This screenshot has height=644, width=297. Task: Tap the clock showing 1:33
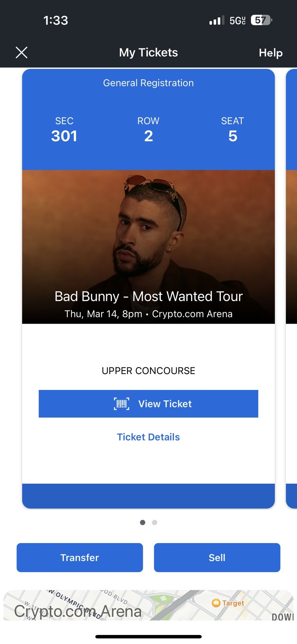pos(56,20)
